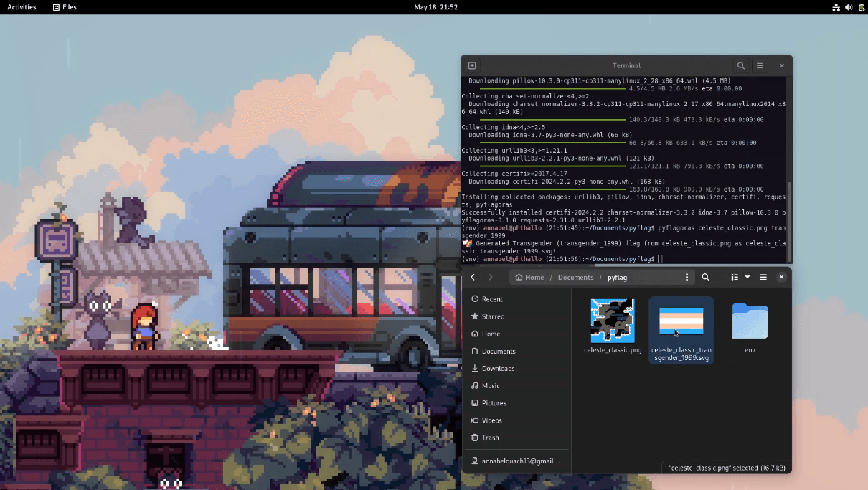Open the Terminal hamburger menu
Viewport: 868px width, 490px height.
[x=760, y=65]
